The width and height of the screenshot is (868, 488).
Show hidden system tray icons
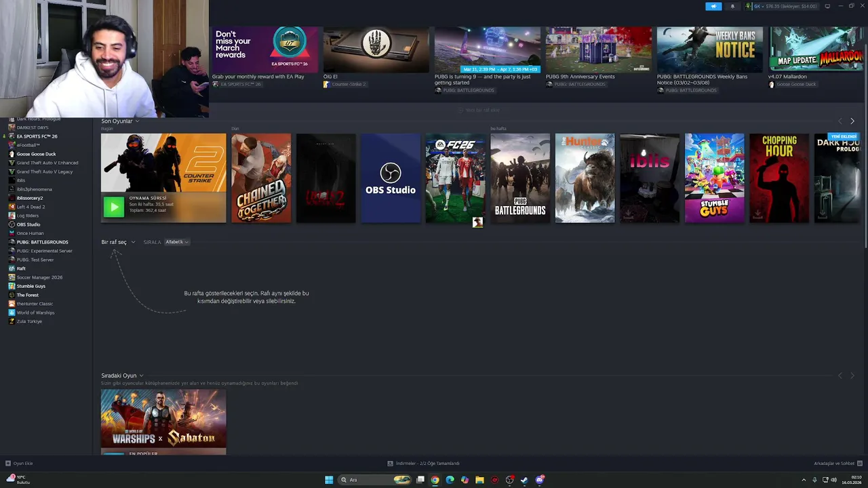point(805,480)
